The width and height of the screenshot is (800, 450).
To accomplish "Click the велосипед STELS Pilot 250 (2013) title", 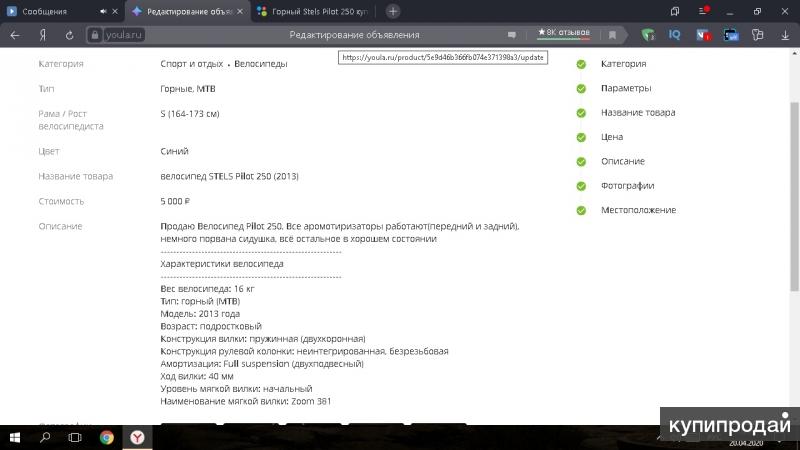I will (x=230, y=176).
